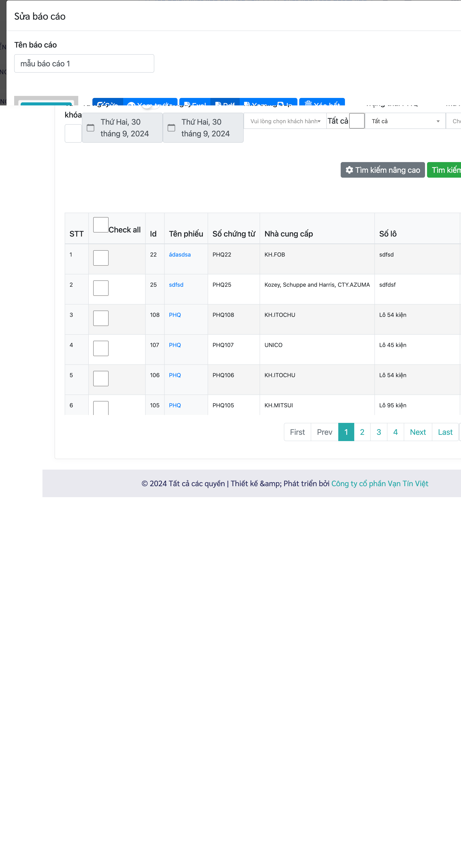Screen dimensions: 461x868
Task: Open the Vui lòng chọn khách hàng dropdown
Action: point(285,121)
